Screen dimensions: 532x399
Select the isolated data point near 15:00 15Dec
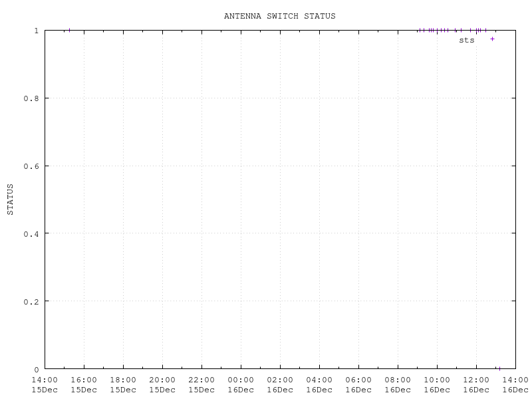(69, 30)
